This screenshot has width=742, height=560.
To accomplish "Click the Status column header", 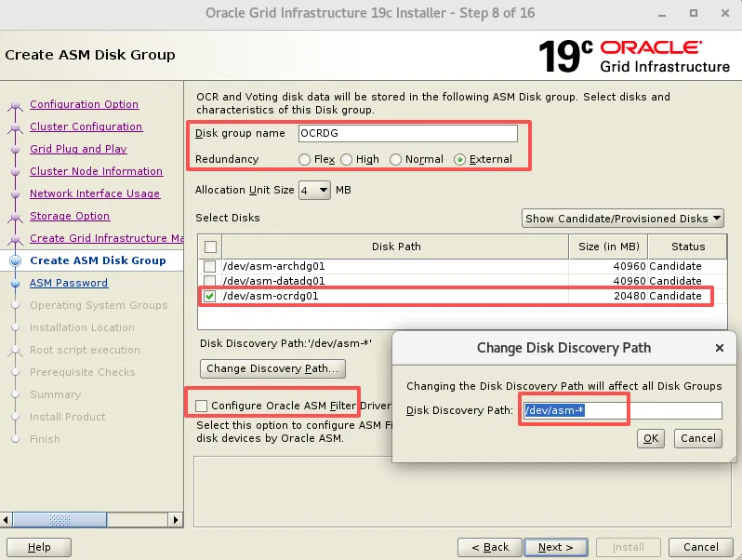I will [687, 247].
